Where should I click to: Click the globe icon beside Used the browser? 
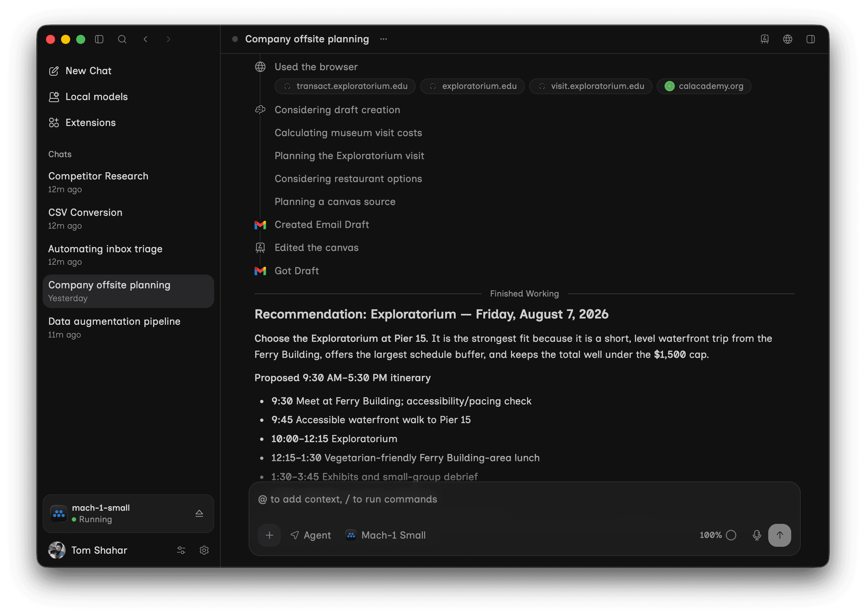point(260,67)
